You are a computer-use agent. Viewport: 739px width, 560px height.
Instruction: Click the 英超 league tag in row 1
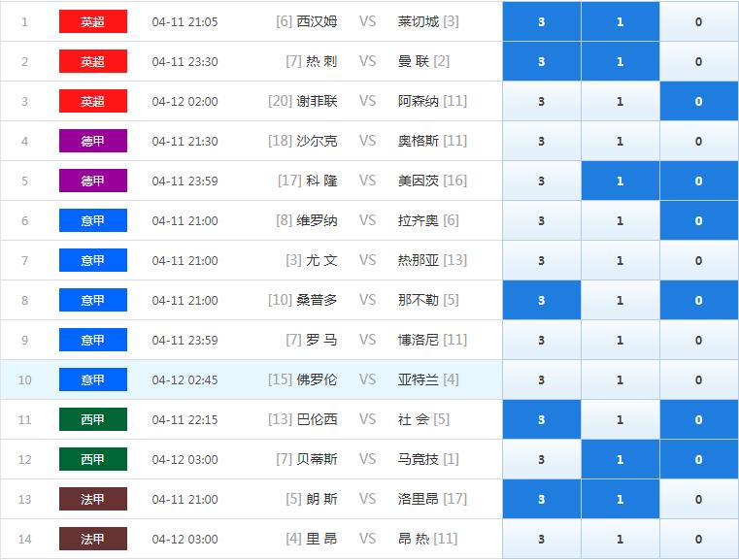pyautogui.click(x=93, y=21)
